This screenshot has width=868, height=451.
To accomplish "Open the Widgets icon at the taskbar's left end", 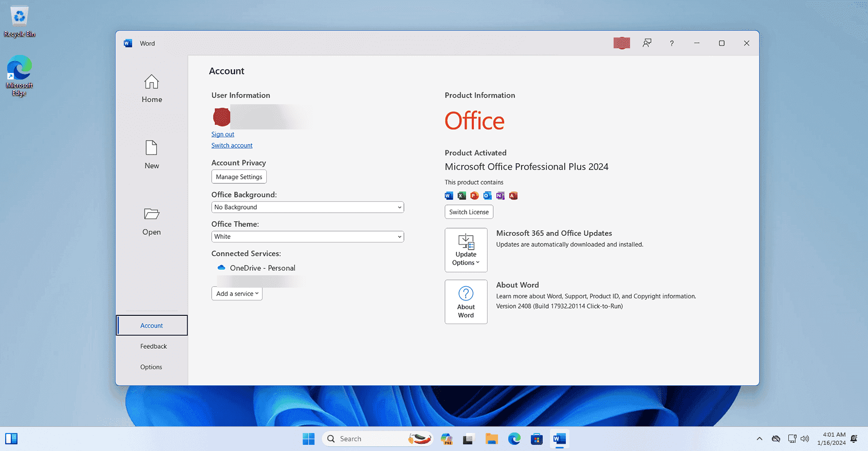I will tap(11, 439).
